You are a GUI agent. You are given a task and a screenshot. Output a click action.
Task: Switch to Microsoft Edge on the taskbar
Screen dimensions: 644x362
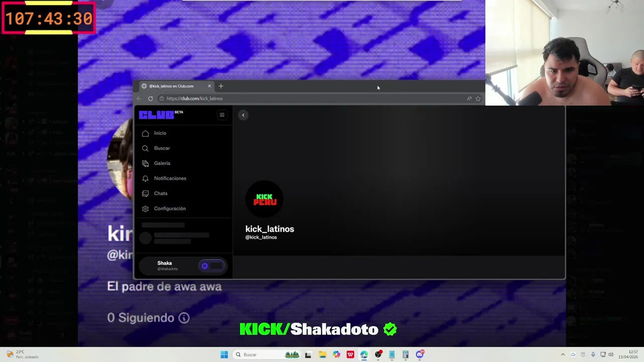pos(364,354)
